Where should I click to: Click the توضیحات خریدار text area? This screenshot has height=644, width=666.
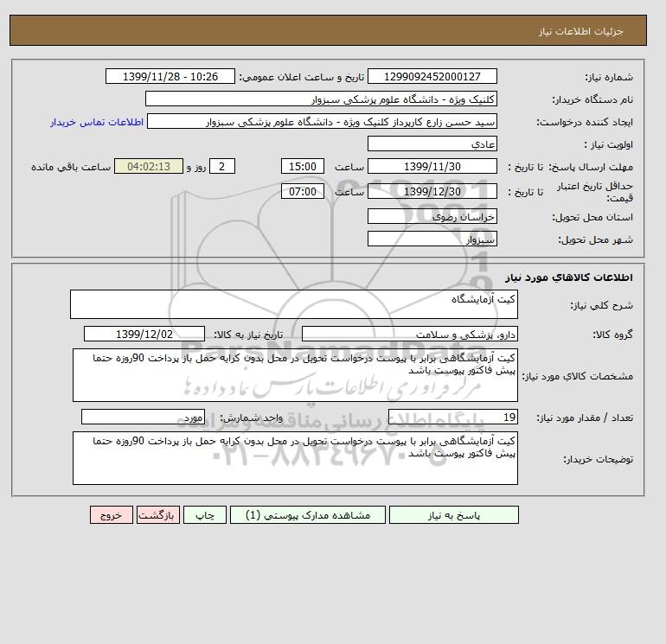click(x=295, y=458)
